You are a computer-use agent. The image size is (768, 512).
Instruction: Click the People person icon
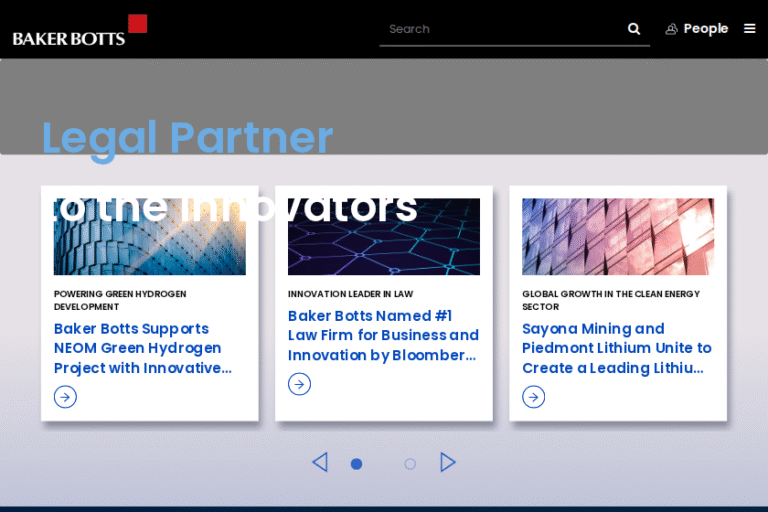point(672,29)
